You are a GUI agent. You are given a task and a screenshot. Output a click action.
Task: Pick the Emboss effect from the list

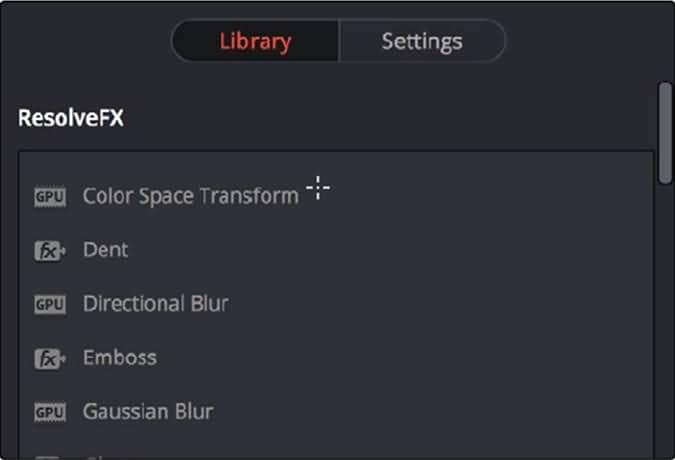click(119, 358)
